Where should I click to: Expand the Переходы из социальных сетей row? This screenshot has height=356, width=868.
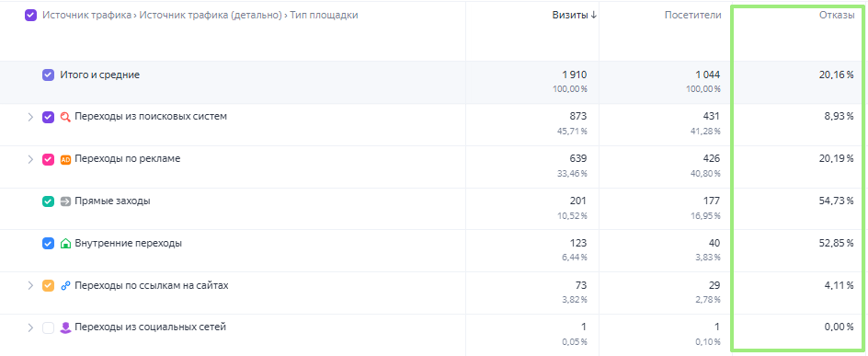pos(30,327)
